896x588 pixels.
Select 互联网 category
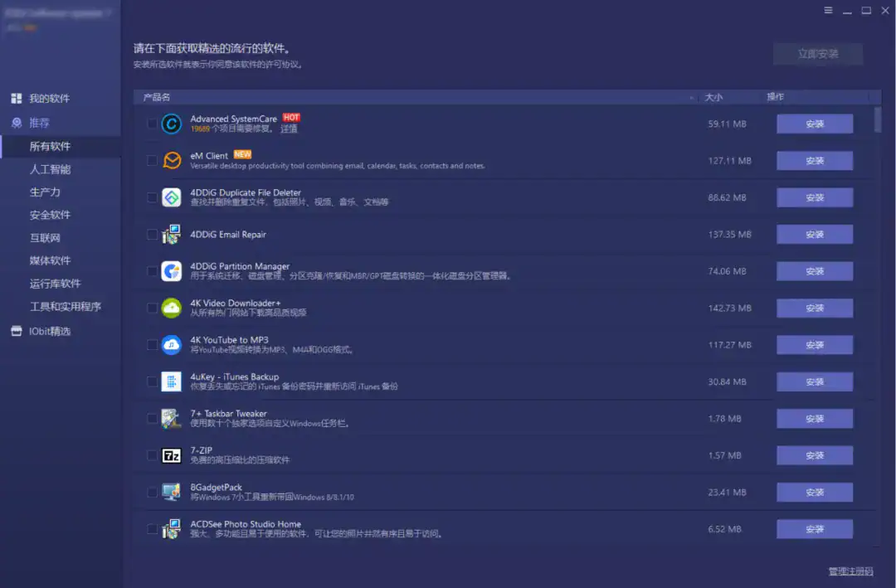45,238
